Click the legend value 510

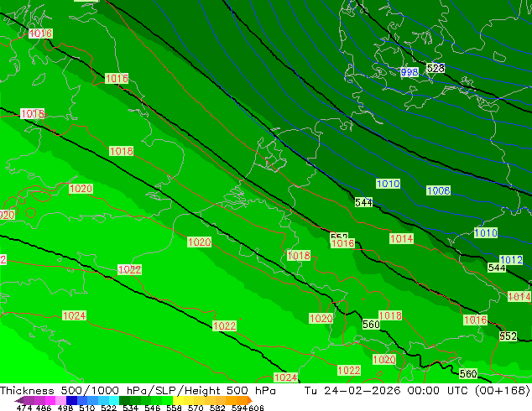(87, 408)
